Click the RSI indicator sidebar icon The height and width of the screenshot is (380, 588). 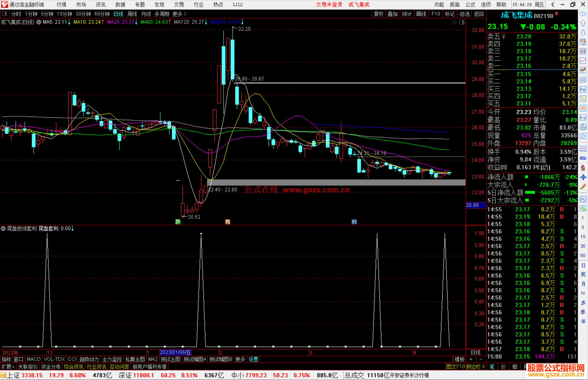click(583, 158)
